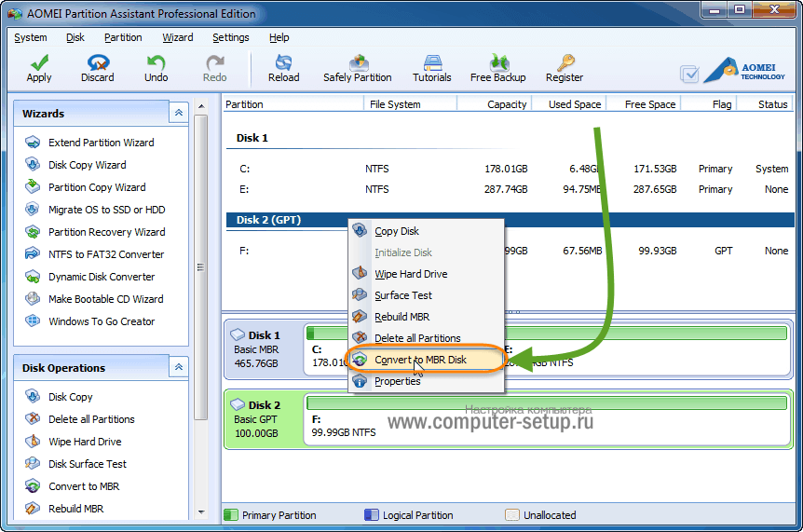Toggle the checkbox icon beside AOMEI logo
This screenshot has width=803, height=532.
coord(689,74)
